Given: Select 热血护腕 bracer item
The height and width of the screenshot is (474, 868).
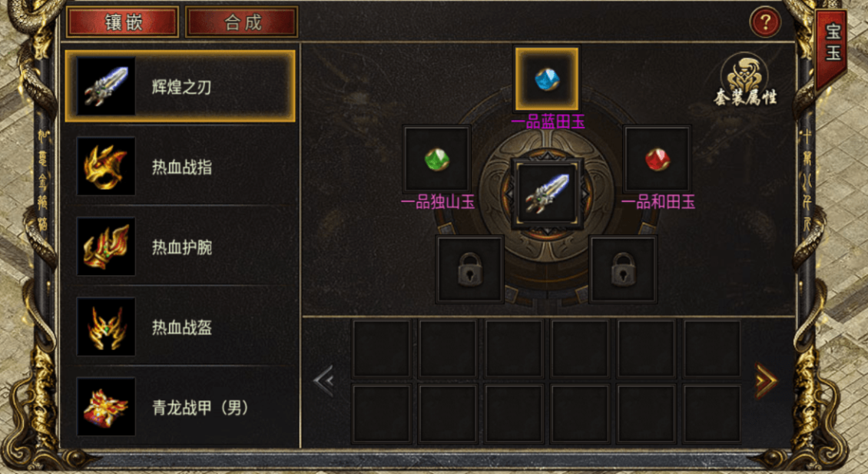Looking at the screenshot, I should [181, 247].
